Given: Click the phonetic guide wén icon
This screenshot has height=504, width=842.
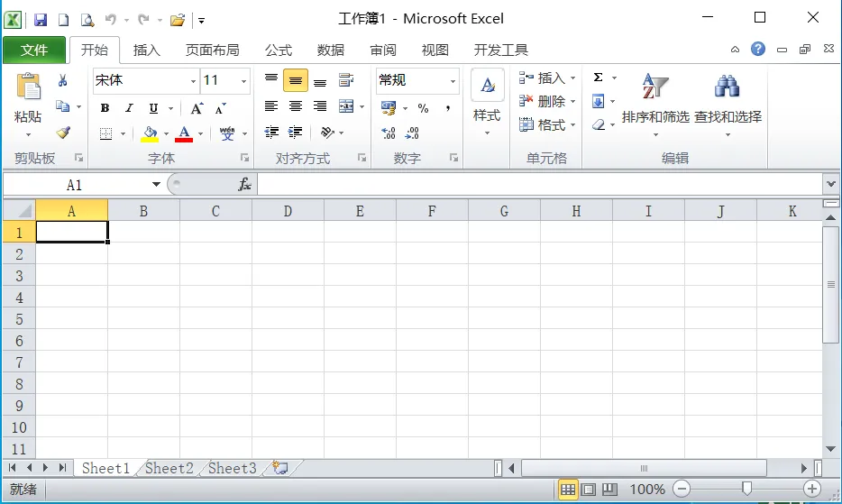Looking at the screenshot, I should tap(226, 133).
